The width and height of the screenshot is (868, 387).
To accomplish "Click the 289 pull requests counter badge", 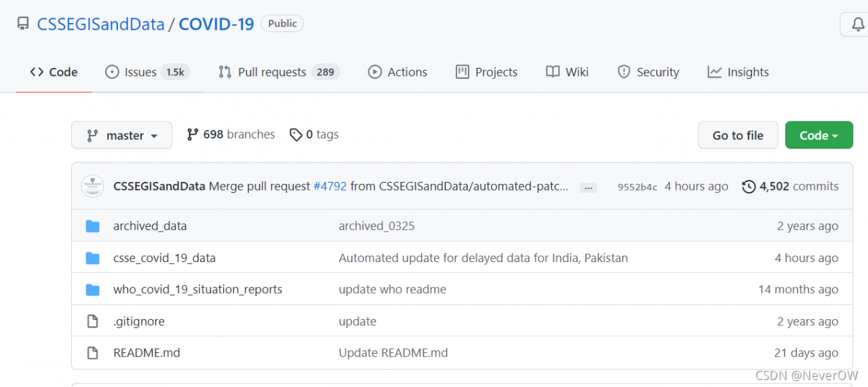I will click(x=325, y=72).
